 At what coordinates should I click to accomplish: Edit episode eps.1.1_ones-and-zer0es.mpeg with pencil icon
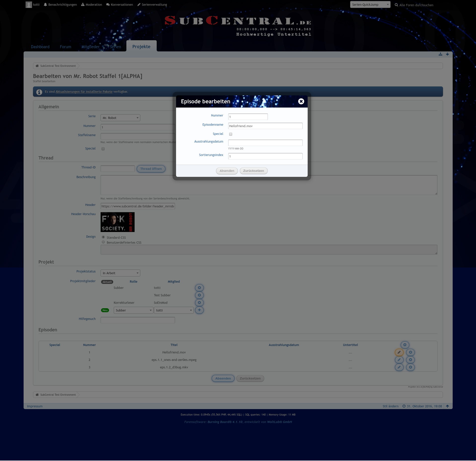[x=399, y=360]
